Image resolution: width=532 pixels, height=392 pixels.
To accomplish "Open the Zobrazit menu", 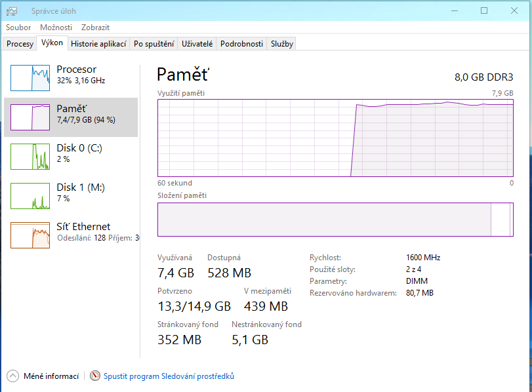I will (x=95, y=28).
